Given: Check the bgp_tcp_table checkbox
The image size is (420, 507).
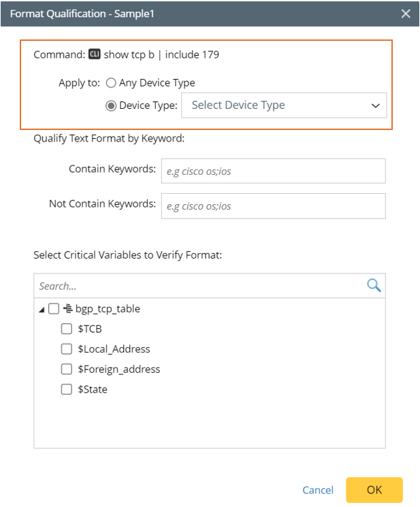Looking at the screenshot, I should (x=54, y=309).
